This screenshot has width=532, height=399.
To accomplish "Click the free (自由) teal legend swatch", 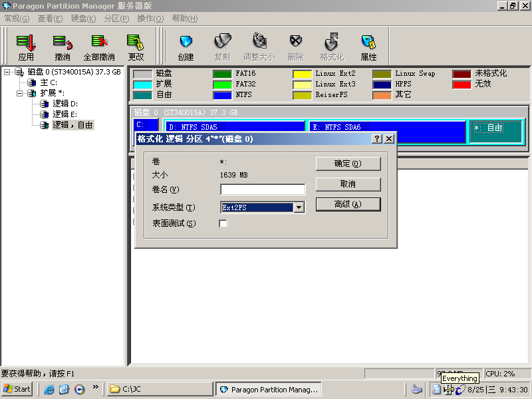I will point(142,95).
